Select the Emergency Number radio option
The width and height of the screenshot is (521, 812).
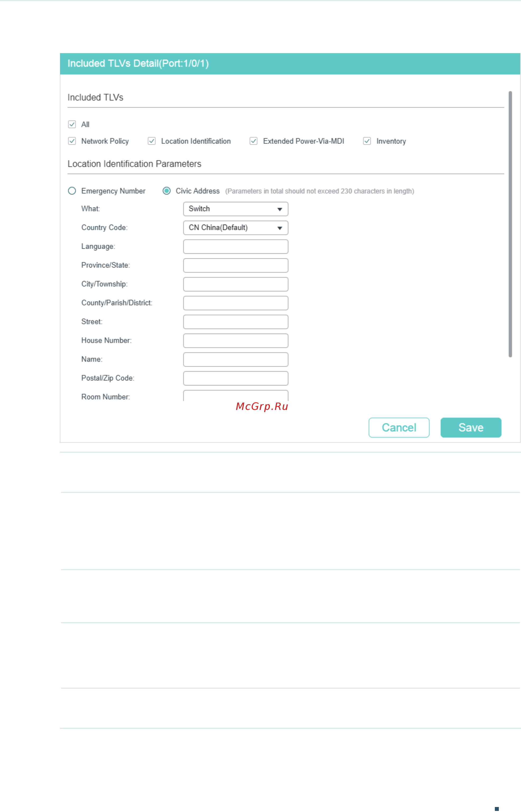pyautogui.click(x=72, y=191)
